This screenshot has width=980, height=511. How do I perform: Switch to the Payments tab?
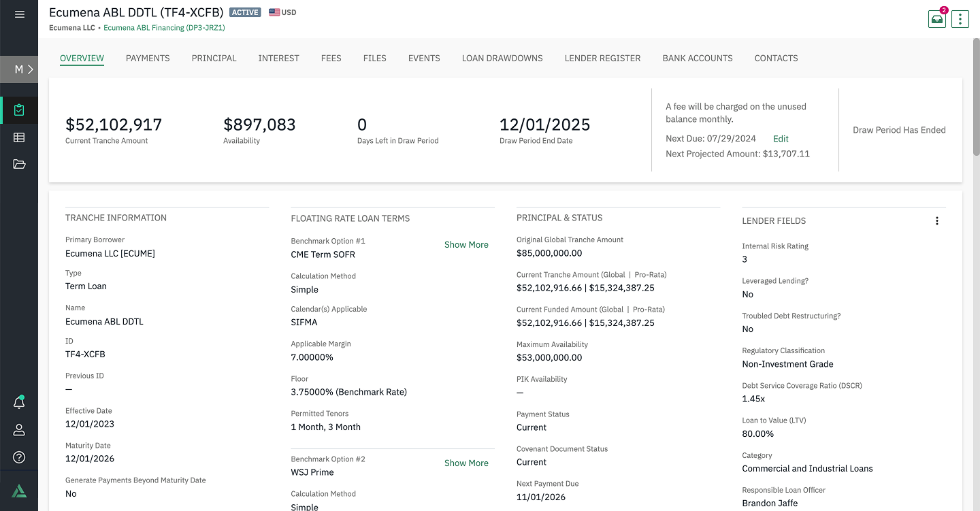point(148,58)
